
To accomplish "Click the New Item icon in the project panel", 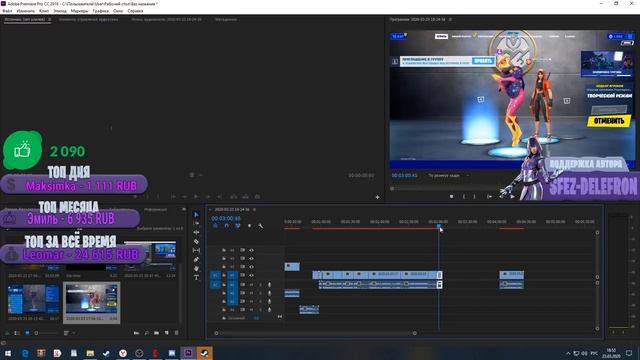I will click(x=167, y=333).
